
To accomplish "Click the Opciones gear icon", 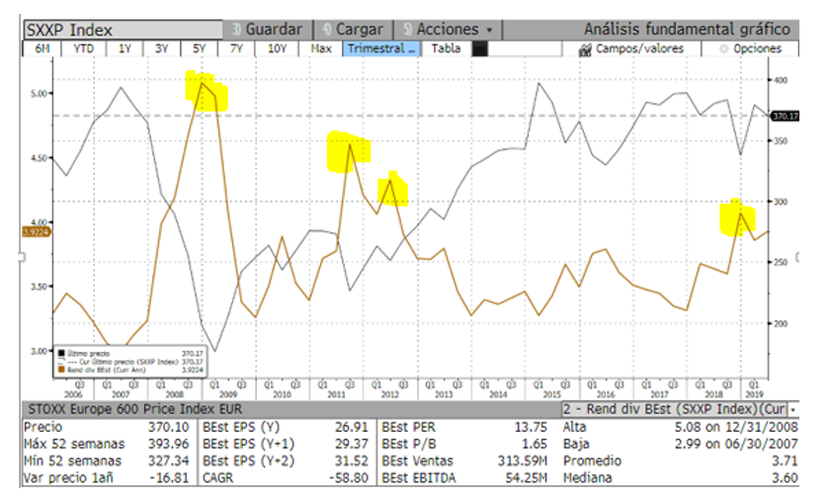I will (x=723, y=48).
